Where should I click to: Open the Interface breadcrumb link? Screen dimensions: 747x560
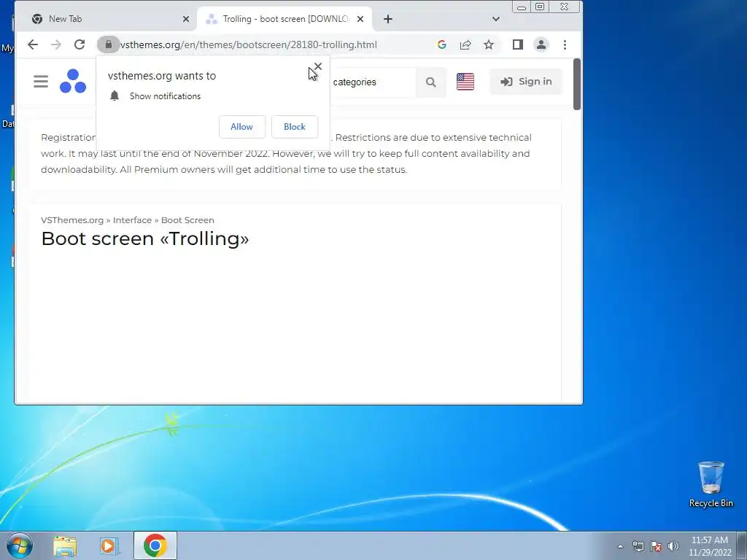tap(132, 220)
